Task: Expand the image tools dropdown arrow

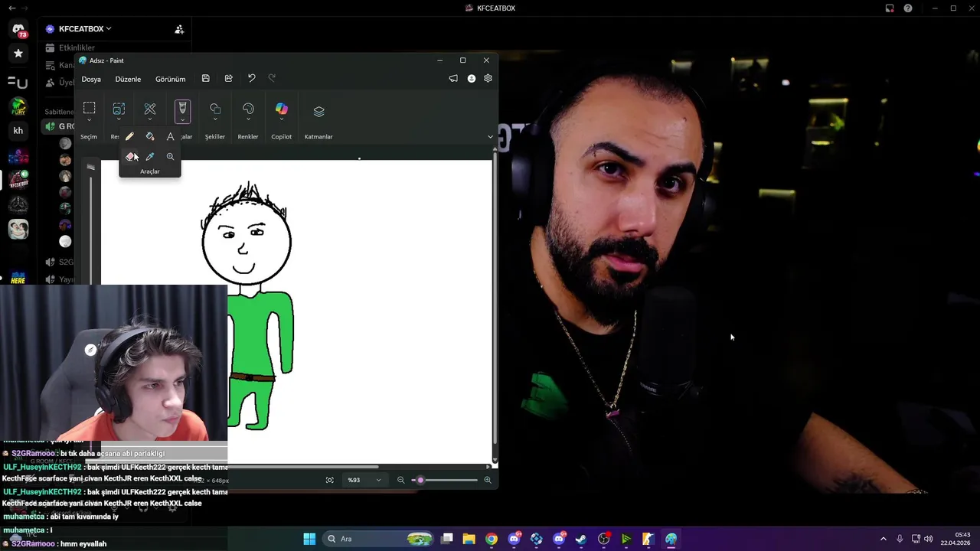Action: click(x=119, y=120)
